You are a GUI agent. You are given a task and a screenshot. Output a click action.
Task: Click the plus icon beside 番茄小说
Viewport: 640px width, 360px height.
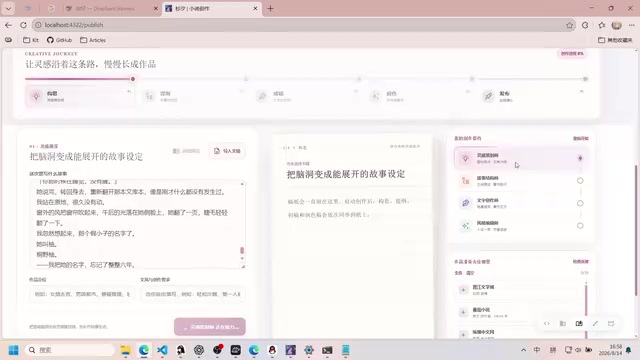(463, 312)
